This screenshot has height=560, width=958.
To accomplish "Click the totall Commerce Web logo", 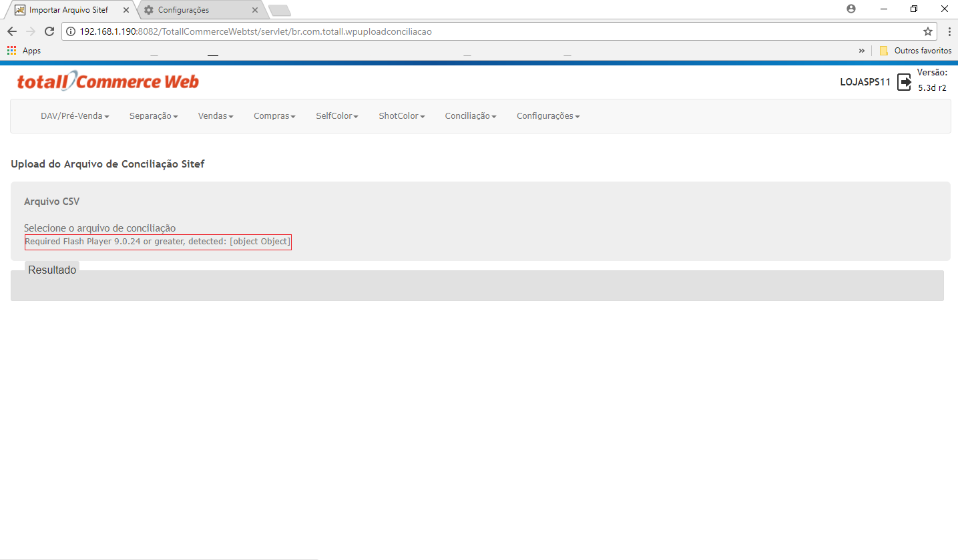I will 107,82.
